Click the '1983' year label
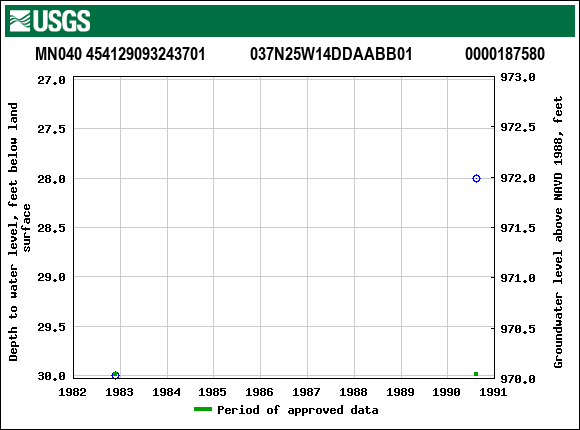The image size is (580, 430). pyautogui.click(x=119, y=392)
